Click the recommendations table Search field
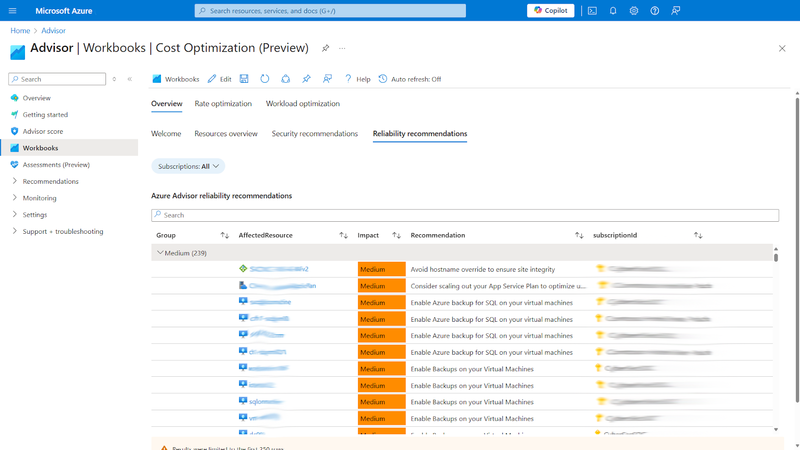This screenshot has height=450, width=800. (x=465, y=215)
